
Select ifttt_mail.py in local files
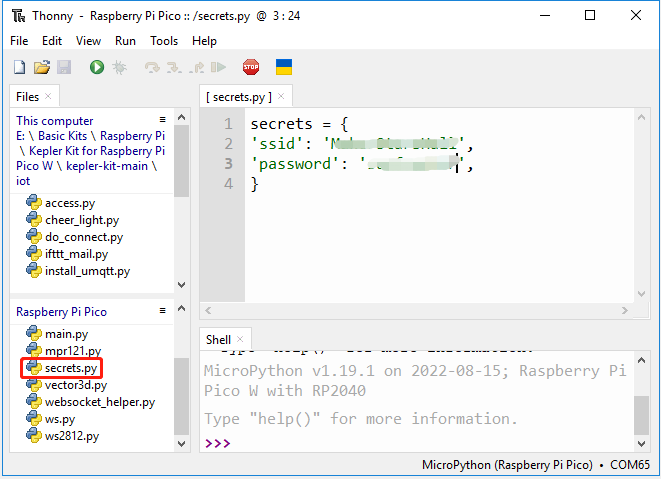[67, 254]
